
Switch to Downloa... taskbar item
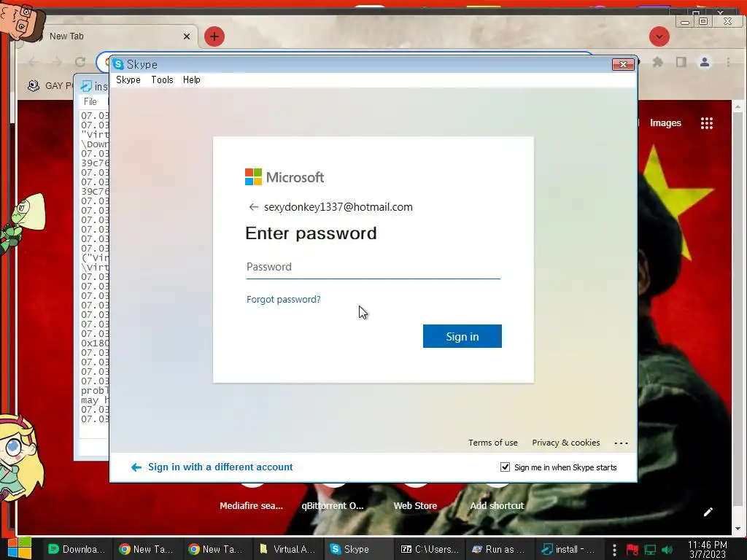[77, 549]
